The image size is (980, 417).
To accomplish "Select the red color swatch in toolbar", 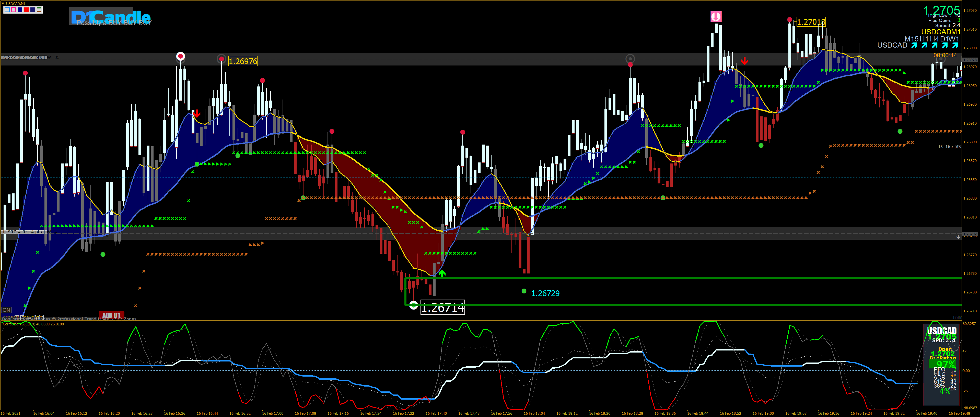I will point(26,9).
